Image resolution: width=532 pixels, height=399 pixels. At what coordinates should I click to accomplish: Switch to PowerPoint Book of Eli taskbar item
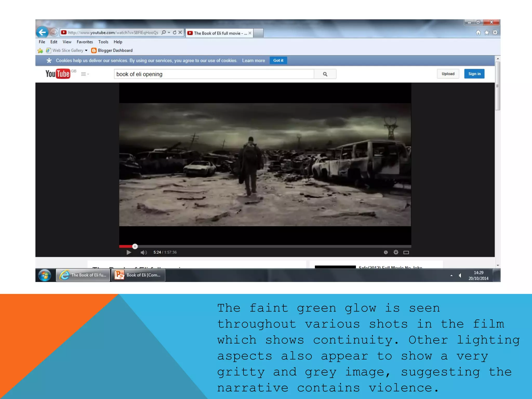point(138,275)
